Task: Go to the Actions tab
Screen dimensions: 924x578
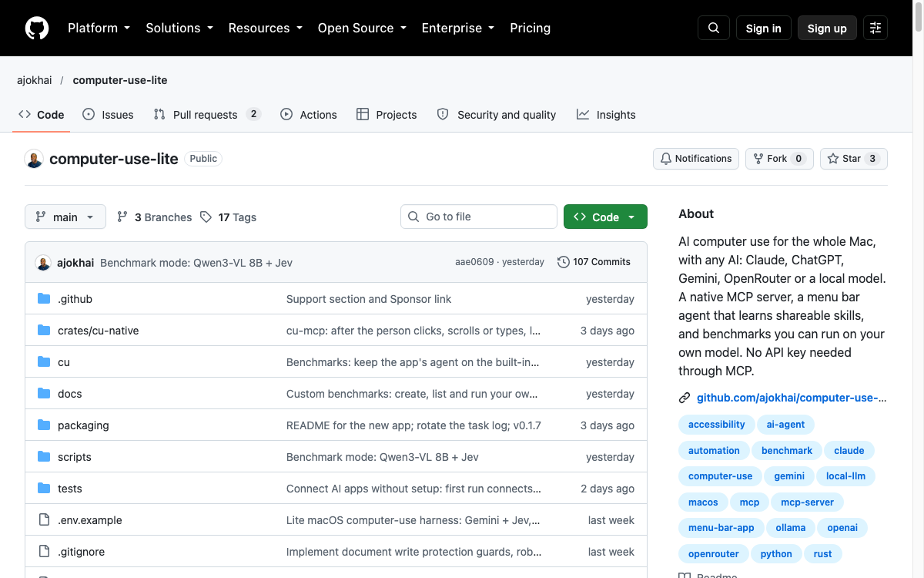Action: click(x=309, y=115)
